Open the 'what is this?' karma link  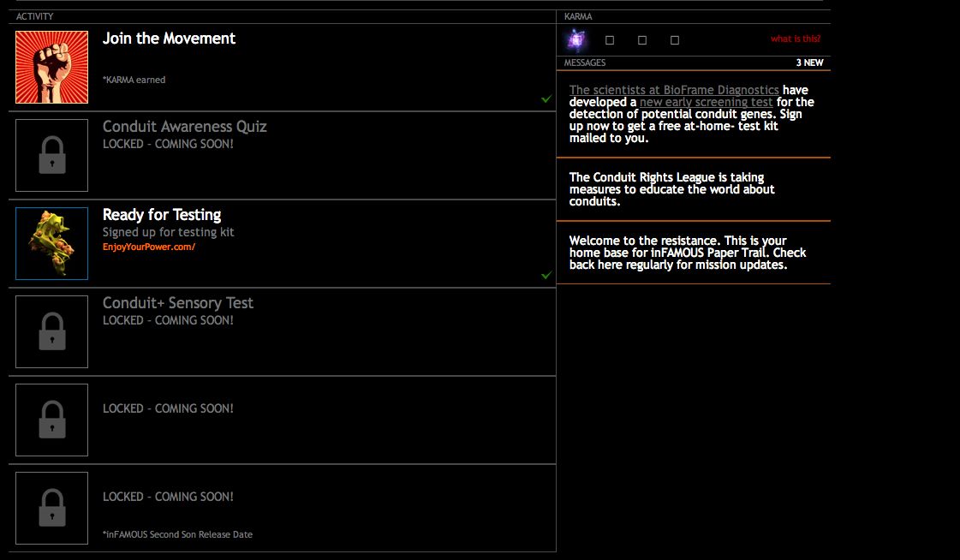pos(796,39)
